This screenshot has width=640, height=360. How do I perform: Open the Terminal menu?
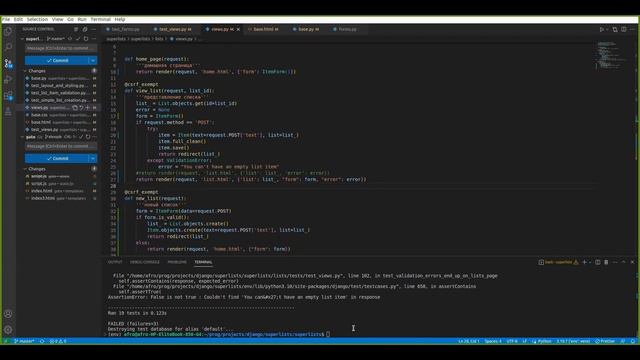pyautogui.click(x=100, y=19)
